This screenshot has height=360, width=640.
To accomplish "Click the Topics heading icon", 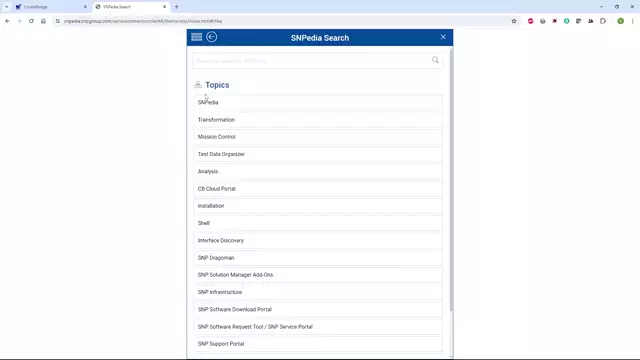I will (198, 84).
